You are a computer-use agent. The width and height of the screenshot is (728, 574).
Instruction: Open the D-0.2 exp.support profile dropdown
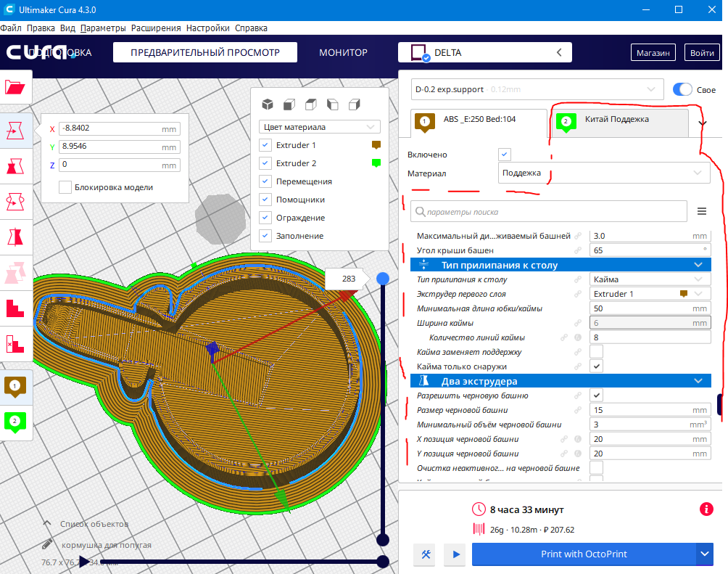[537, 89]
